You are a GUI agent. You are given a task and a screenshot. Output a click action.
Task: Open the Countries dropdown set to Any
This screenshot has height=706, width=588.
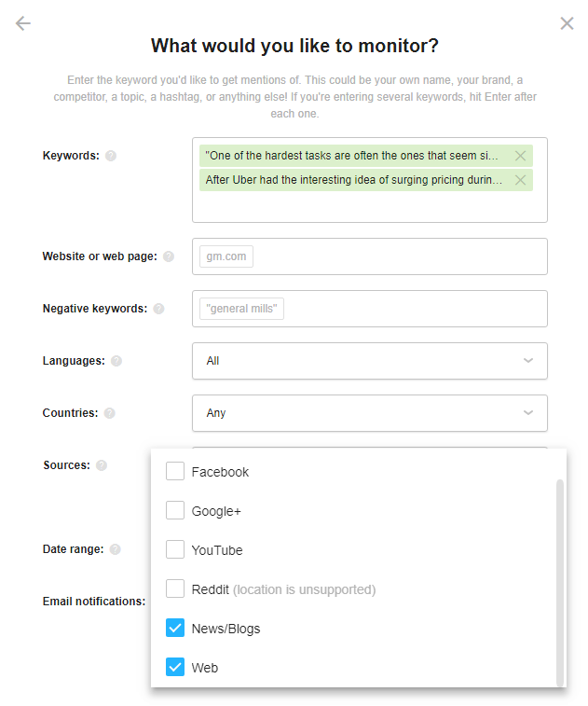coord(370,413)
